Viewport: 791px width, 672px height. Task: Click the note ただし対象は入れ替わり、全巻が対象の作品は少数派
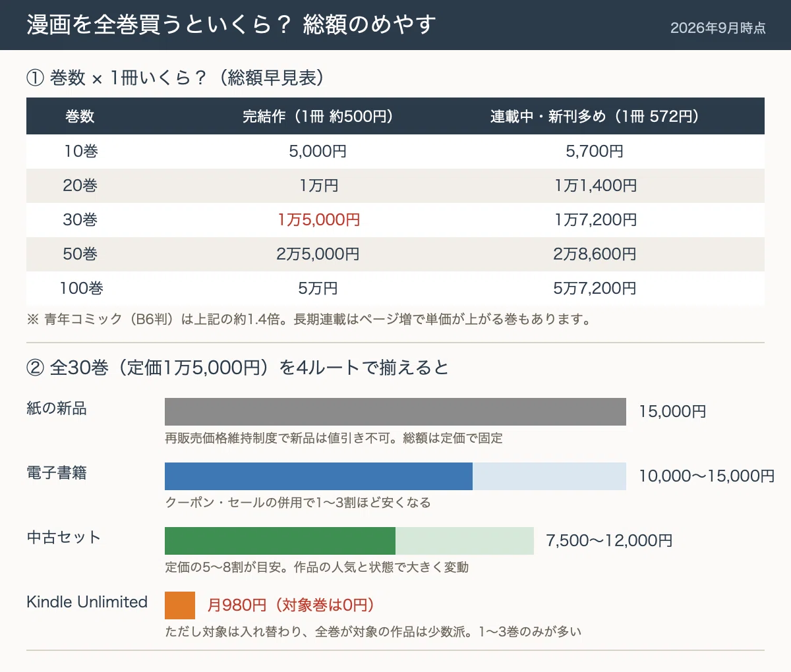pyautogui.click(x=373, y=632)
